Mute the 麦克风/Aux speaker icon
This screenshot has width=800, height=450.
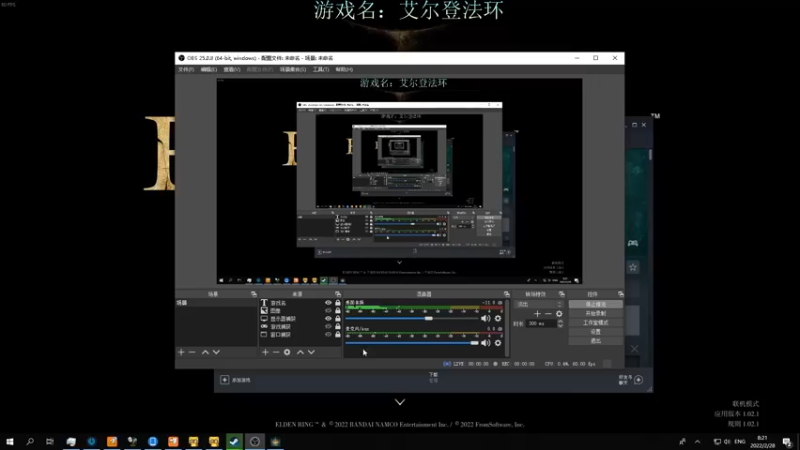485,343
